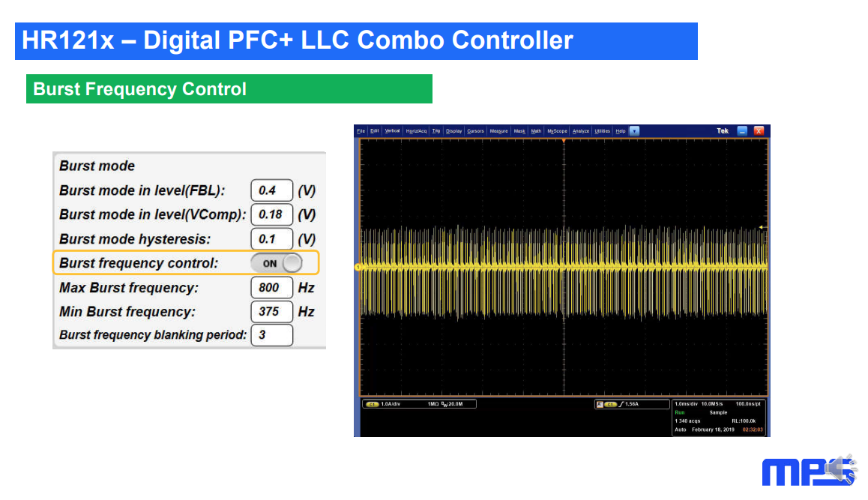
Task: Click the trigger A badge icon
Action: tap(600, 404)
